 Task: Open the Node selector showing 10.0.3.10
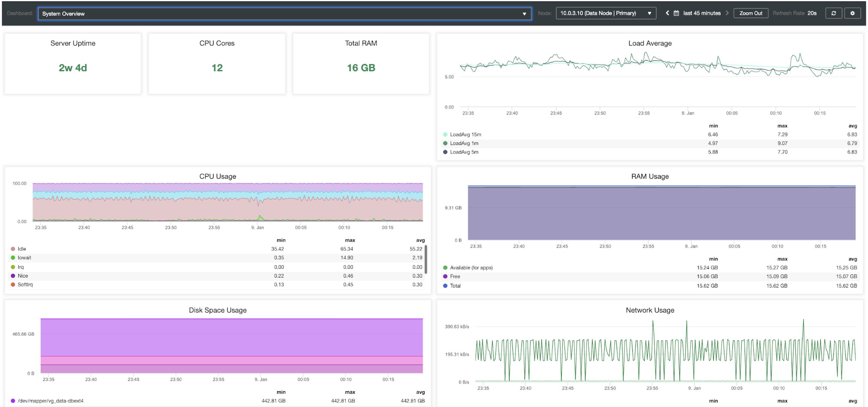[606, 13]
